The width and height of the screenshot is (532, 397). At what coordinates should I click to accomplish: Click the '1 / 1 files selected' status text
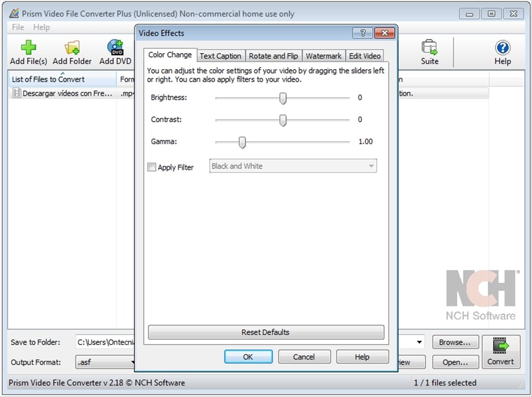(445, 383)
